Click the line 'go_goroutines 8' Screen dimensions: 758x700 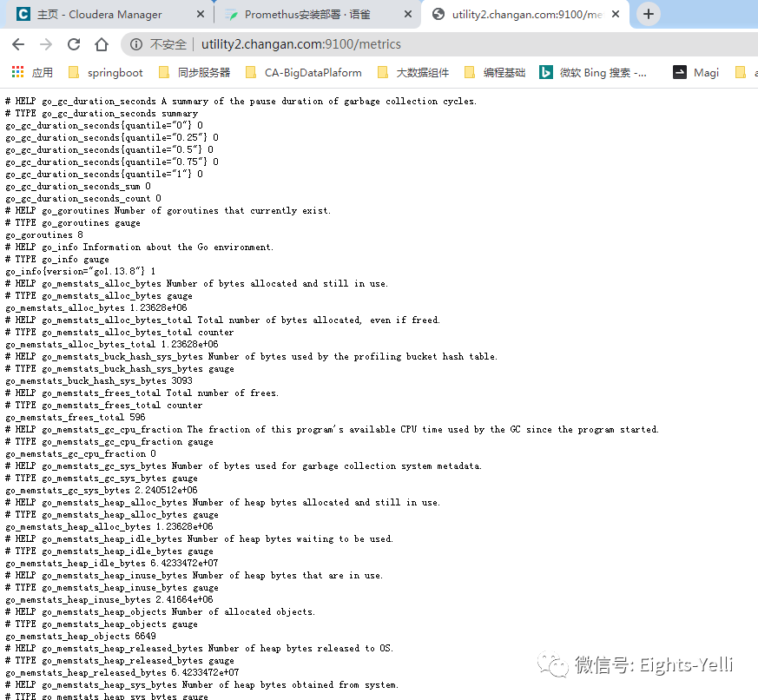44,235
